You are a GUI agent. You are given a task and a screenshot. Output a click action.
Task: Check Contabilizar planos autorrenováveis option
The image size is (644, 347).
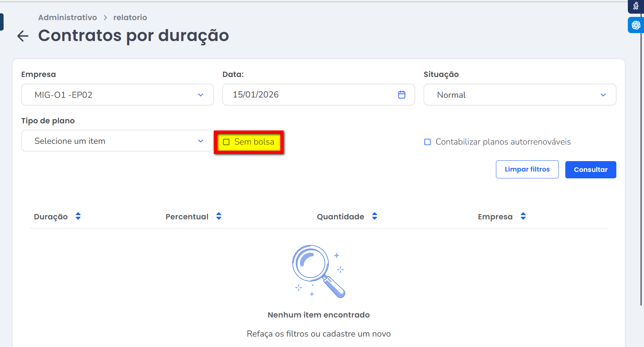coord(427,142)
